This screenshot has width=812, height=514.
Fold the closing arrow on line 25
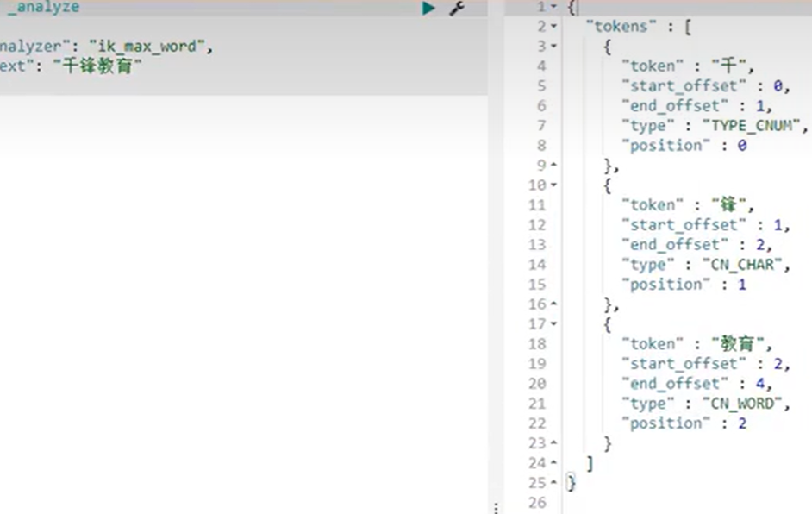click(553, 483)
